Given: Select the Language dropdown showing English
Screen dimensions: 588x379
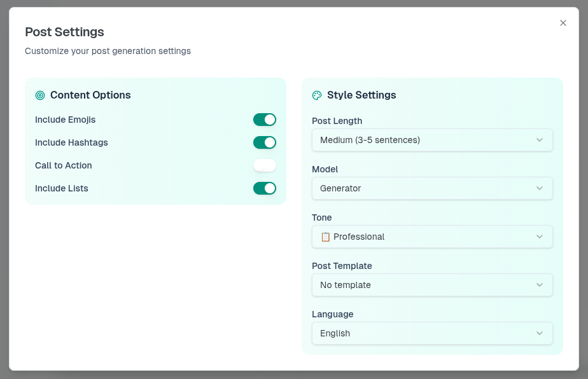Looking at the screenshot, I should [x=432, y=333].
